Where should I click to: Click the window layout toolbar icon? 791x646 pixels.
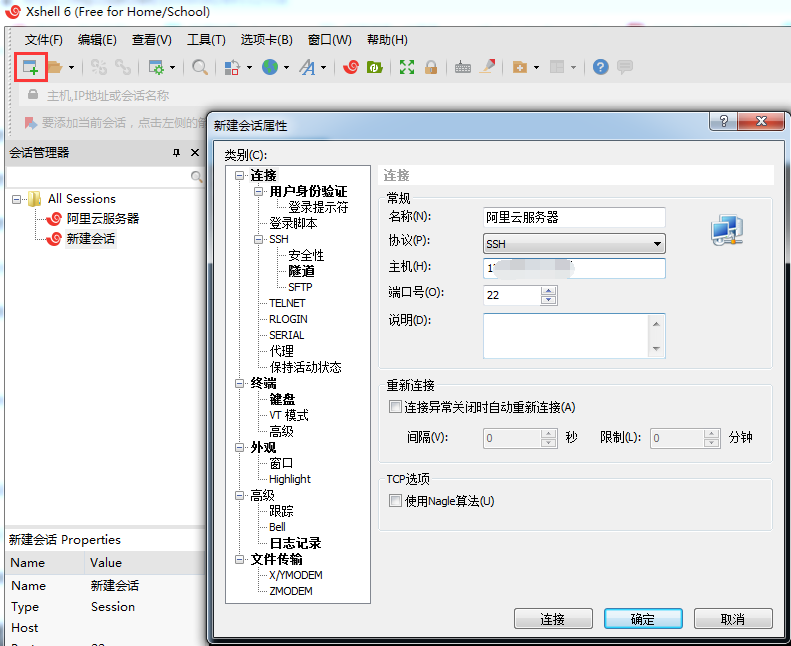coord(557,67)
